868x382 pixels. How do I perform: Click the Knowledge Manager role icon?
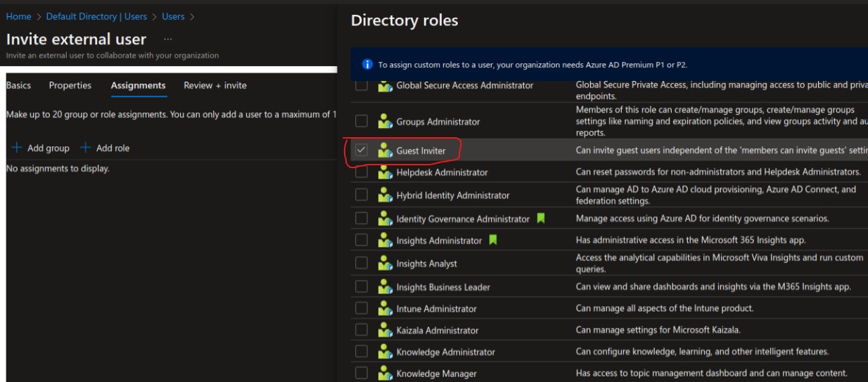[384, 374]
